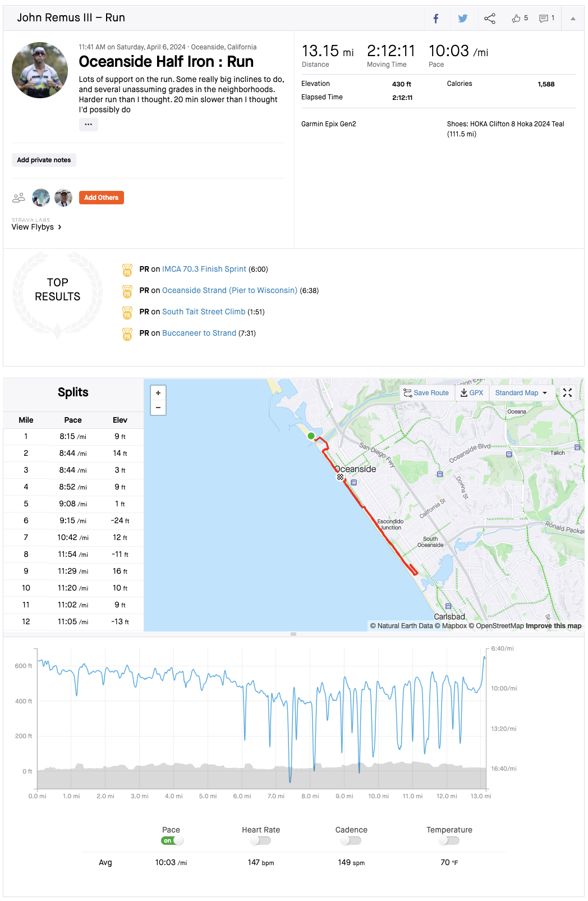Open the Standard Map dropdown
588x901 pixels.
(x=521, y=393)
